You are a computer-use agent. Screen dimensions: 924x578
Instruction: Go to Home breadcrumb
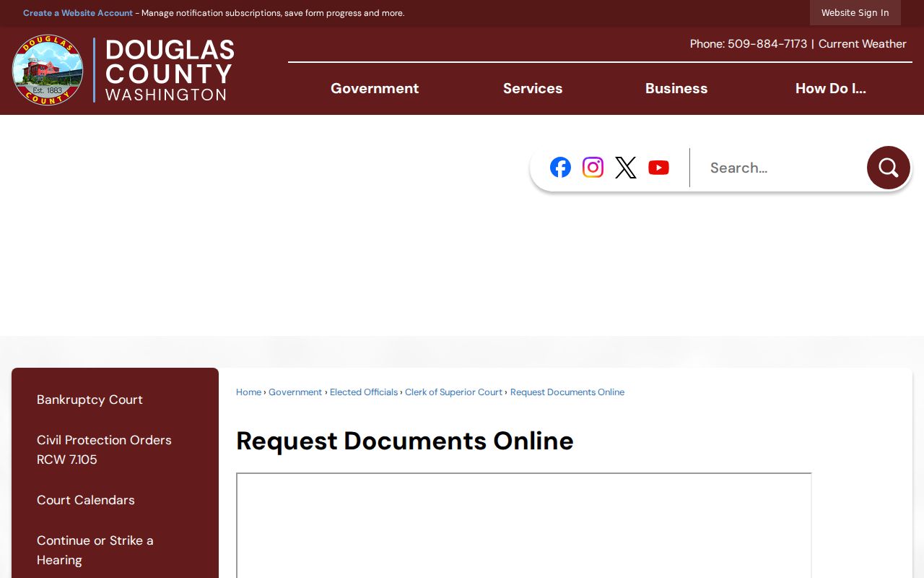[x=248, y=392]
